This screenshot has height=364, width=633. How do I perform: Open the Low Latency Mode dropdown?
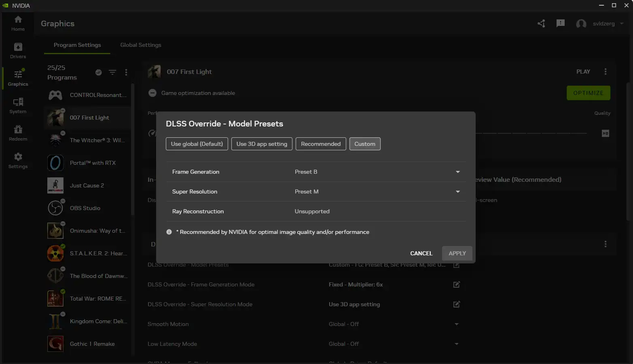tap(457, 344)
